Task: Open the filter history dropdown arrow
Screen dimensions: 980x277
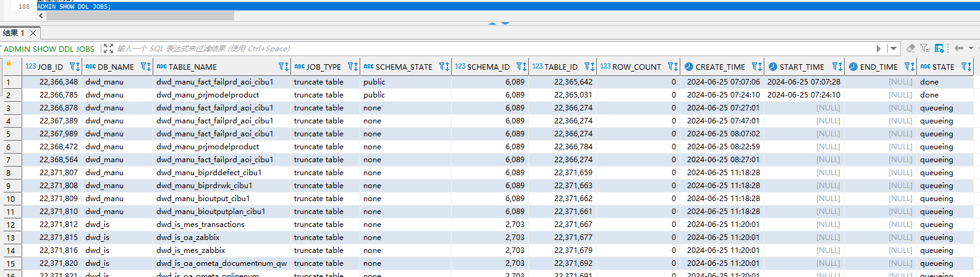Action: (893, 49)
